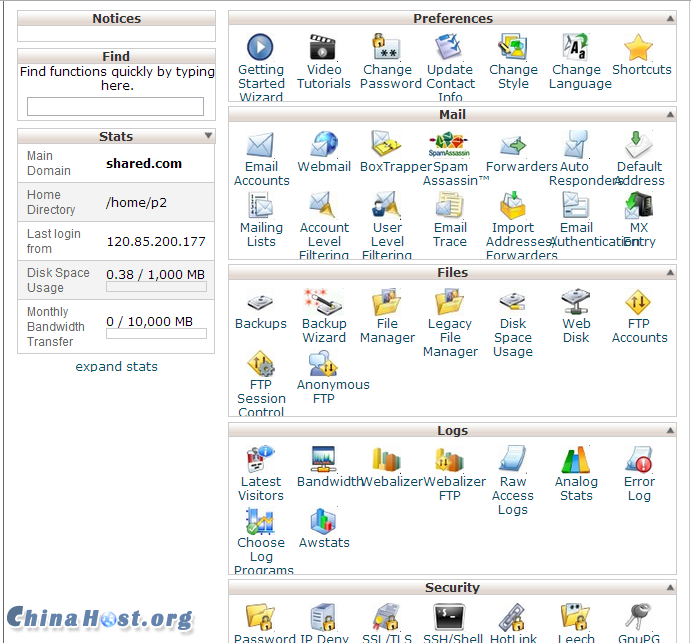Click the Security section header

pyautogui.click(x=452, y=588)
